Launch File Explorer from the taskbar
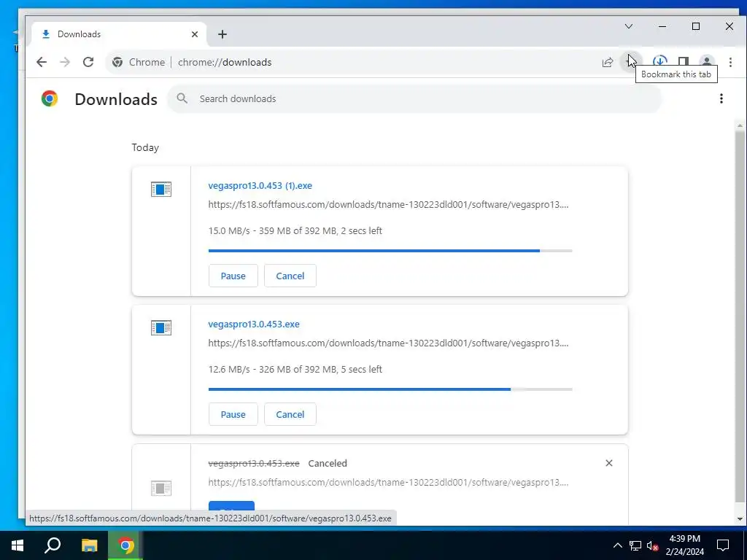The height and width of the screenshot is (560, 747). 89,545
